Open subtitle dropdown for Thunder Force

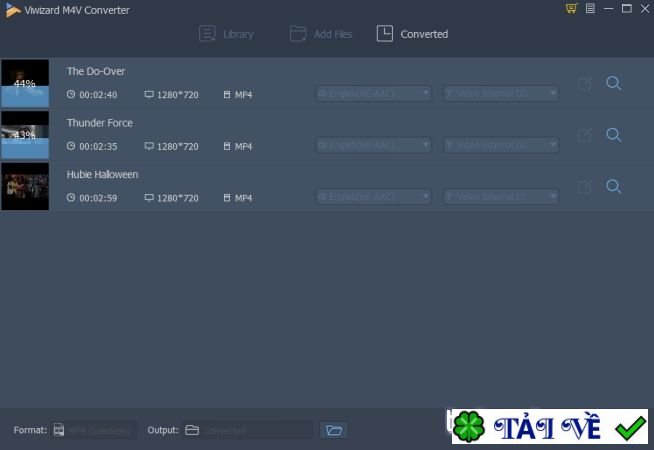click(501, 145)
